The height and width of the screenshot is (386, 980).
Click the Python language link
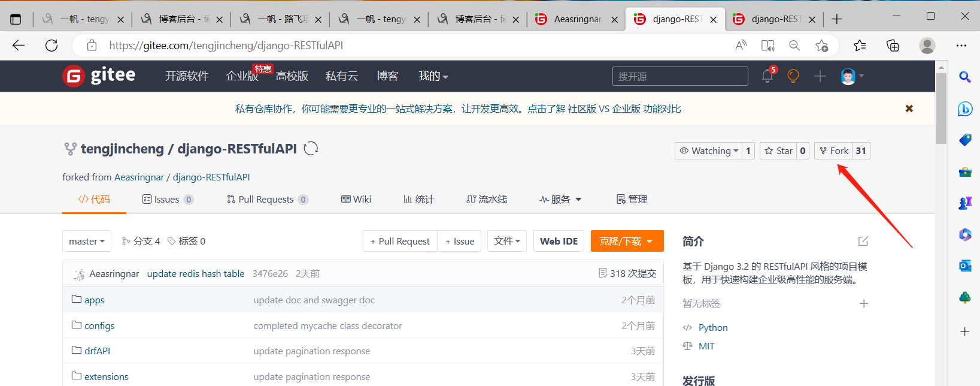(x=713, y=327)
